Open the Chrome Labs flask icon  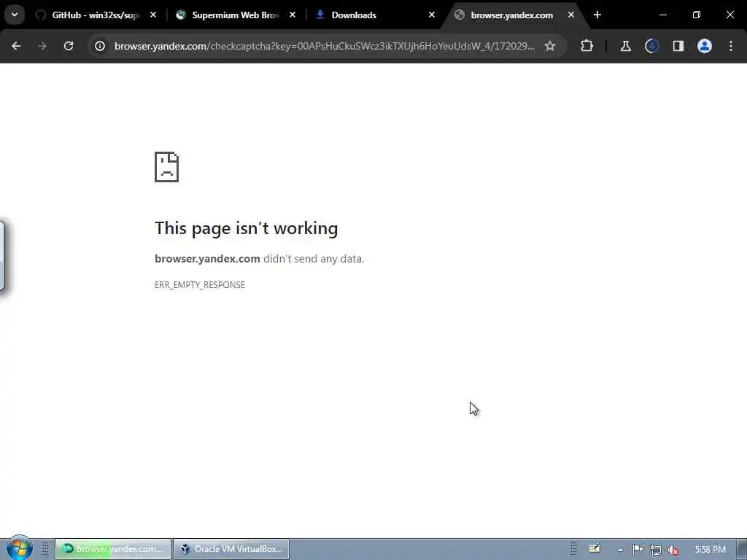pyautogui.click(x=625, y=46)
